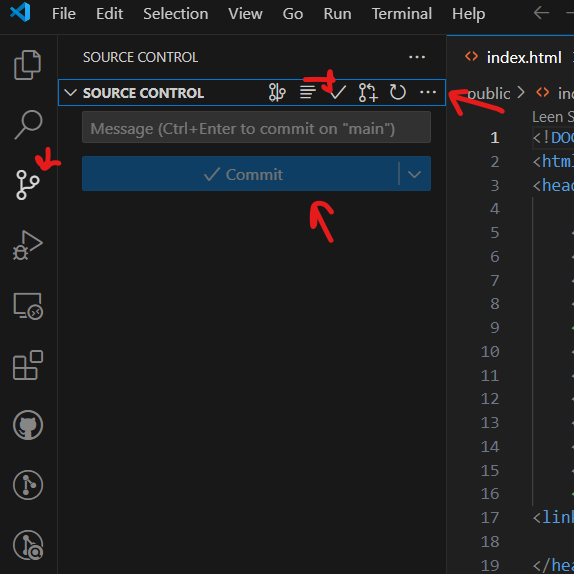The image size is (574, 574).
Task: Click line number 1 in the gutter
Action: tap(495, 138)
